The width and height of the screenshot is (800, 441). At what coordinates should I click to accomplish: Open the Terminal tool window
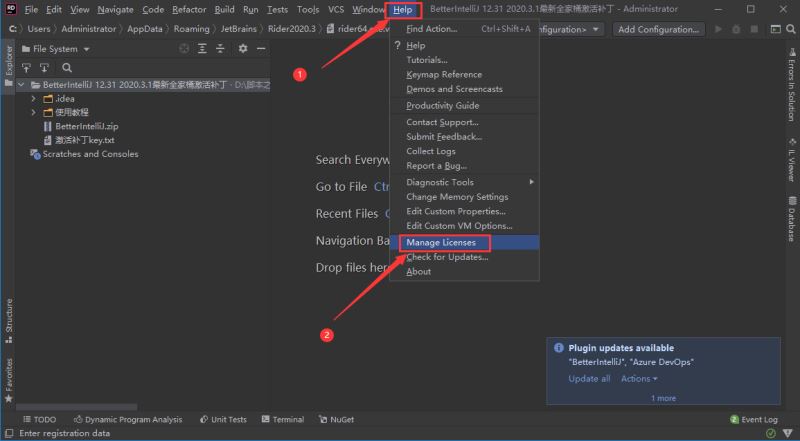point(283,420)
